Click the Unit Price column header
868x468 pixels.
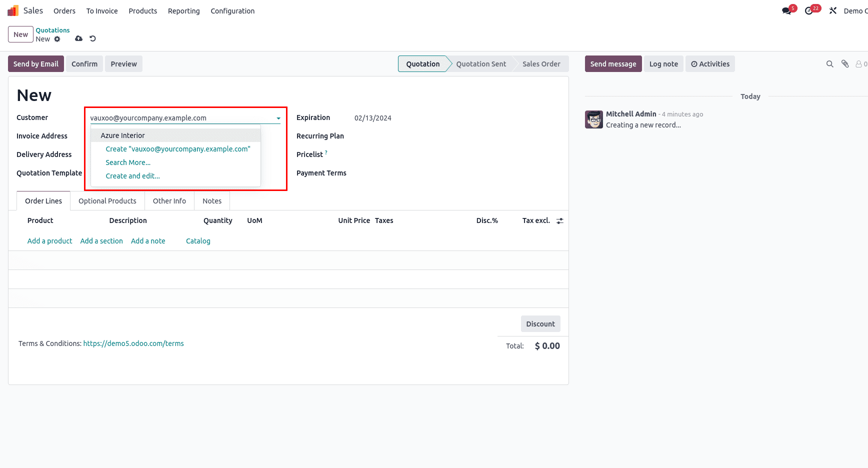point(354,220)
